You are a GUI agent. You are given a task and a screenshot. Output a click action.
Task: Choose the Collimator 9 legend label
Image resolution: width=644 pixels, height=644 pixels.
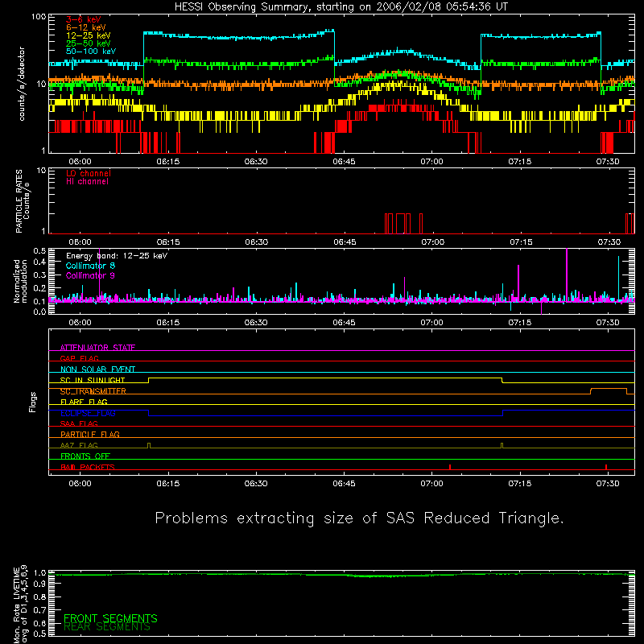click(x=90, y=275)
